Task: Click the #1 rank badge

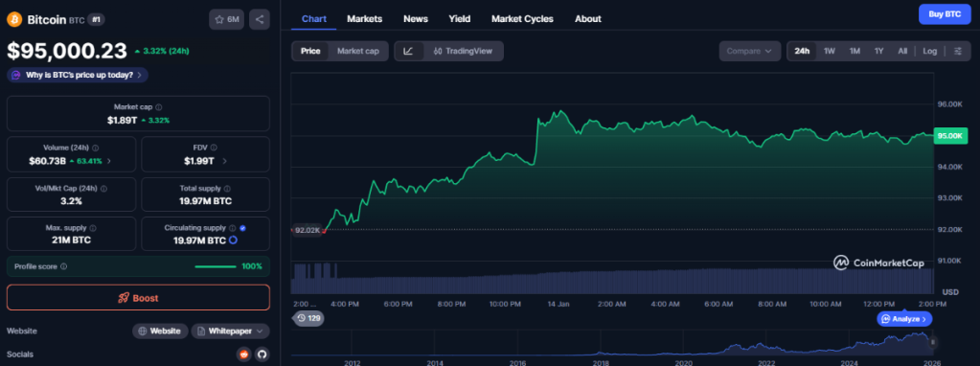Action: (x=96, y=19)
